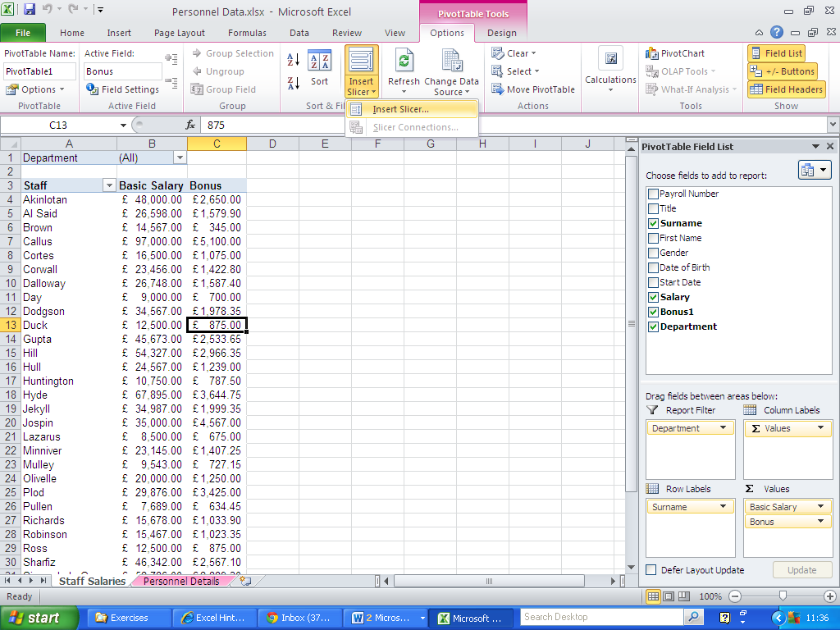Check the Date of Birth field
The height and width of the screenshot is (630, 840).
pos(653,267)
